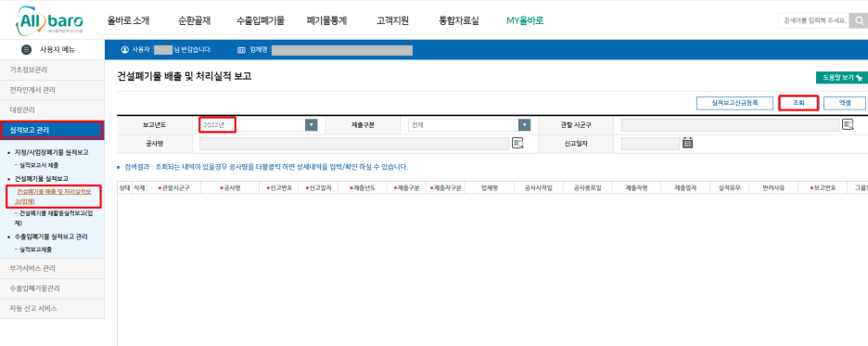This screenshot has height=346, width=868.
Task: Open MY올바로 menu
Action: click(525, 21)
